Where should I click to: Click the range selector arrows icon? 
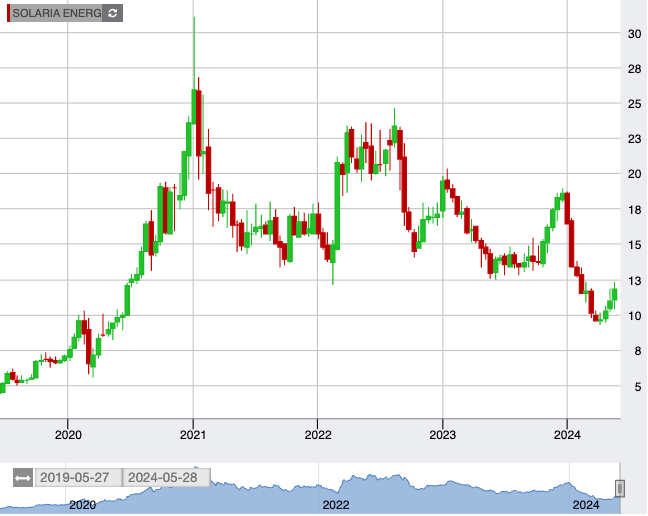click(23, 478)
